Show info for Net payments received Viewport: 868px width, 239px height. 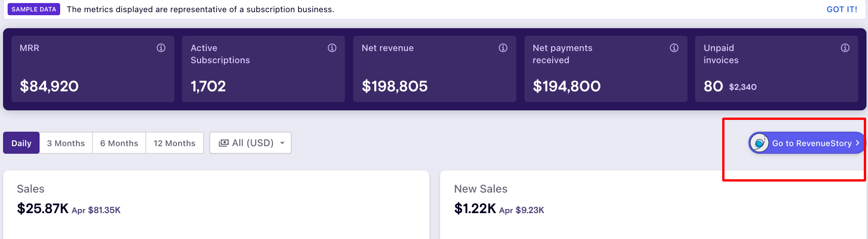pos(674,48)
